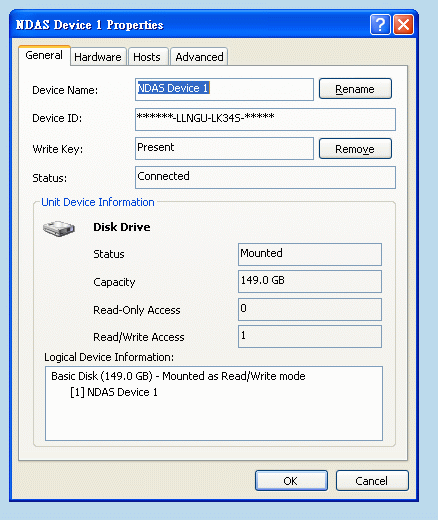Click the Cancel button
The image size is (438, 520).
(372, 481)
